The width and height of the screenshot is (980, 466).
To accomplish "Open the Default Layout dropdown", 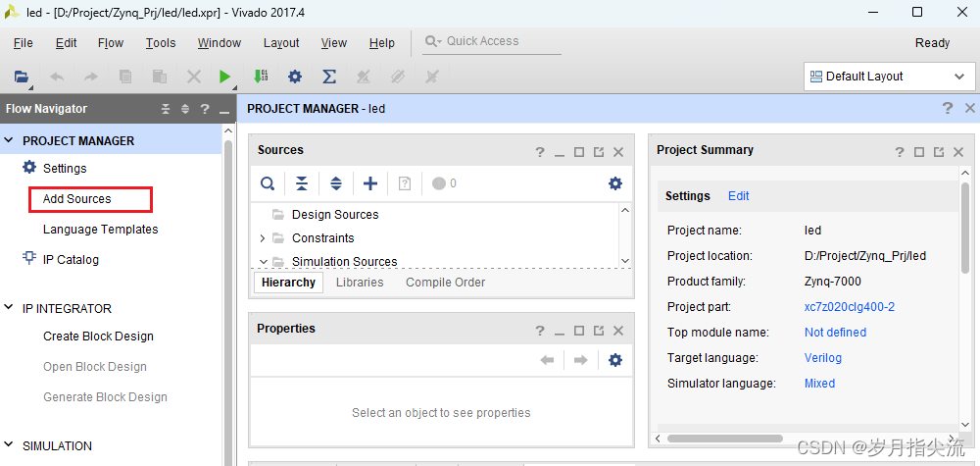I will 889,77.
